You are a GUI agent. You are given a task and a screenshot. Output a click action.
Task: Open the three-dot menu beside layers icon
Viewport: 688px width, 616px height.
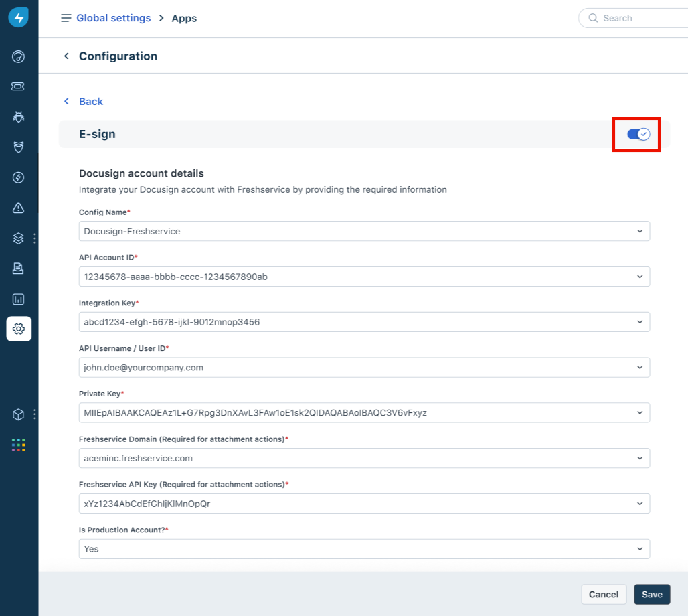35,238
